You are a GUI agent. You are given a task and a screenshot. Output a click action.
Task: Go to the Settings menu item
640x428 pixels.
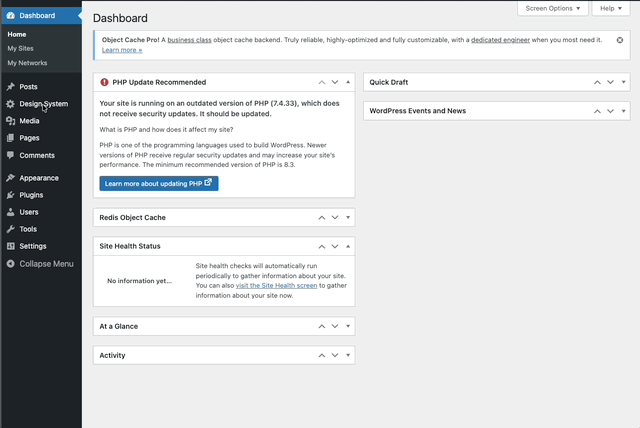(x=32, y=246)
